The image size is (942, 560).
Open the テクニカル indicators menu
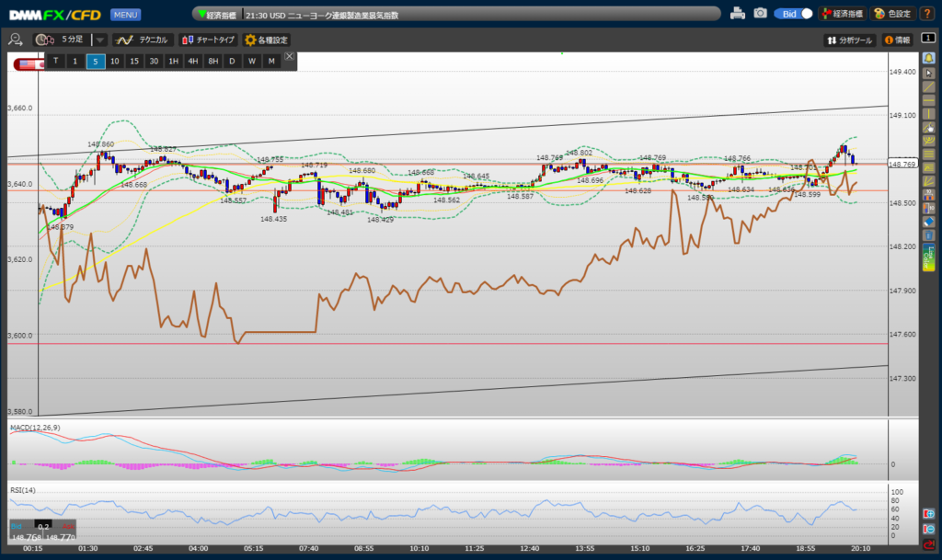142,40
